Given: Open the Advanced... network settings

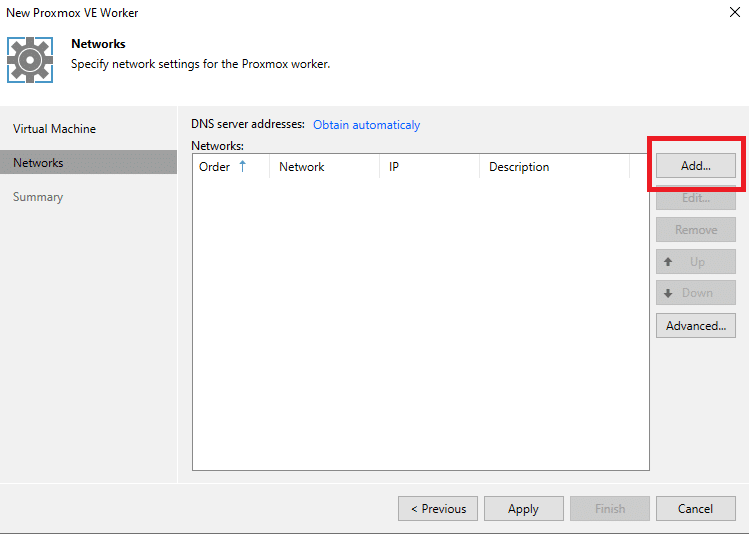Looking at the screenshot, I should tap(696, 326).
